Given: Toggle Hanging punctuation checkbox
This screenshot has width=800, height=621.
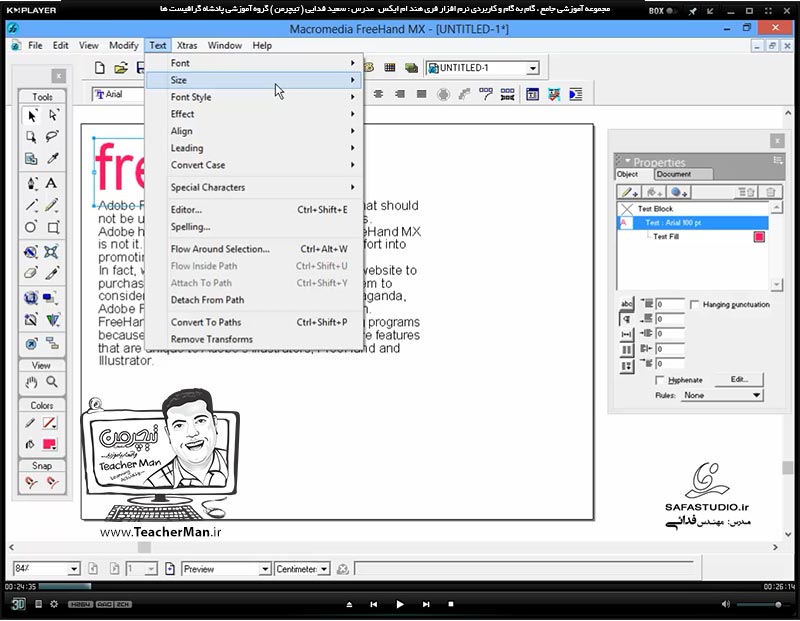Looking at the screenshot, I should pos(694,305).
